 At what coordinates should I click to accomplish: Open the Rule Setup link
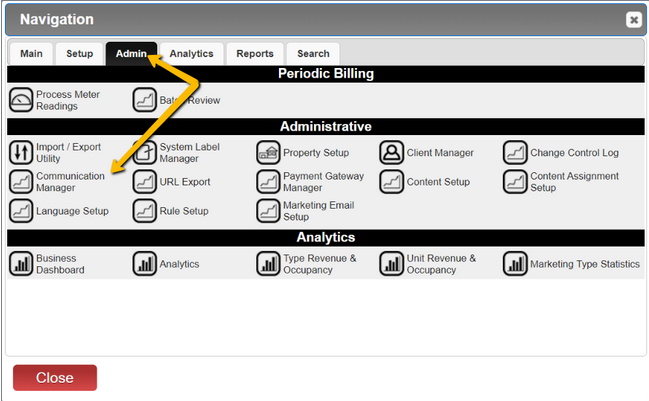[x=184, y=211]
